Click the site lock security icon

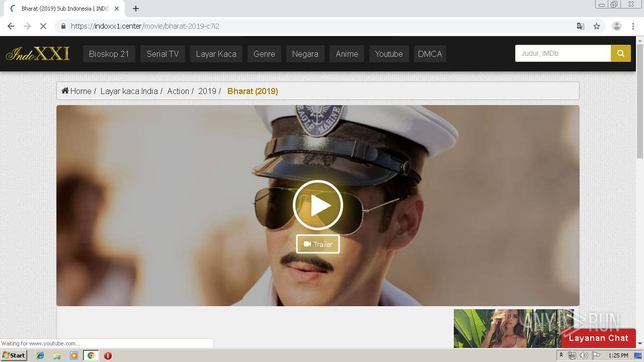pos(63,26)
